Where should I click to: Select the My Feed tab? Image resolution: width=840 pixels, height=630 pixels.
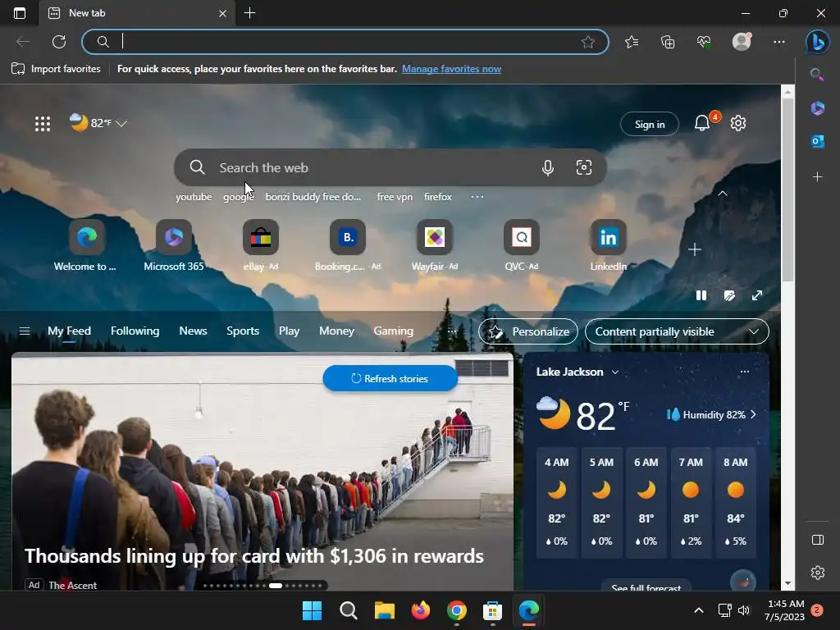point(69,331)
